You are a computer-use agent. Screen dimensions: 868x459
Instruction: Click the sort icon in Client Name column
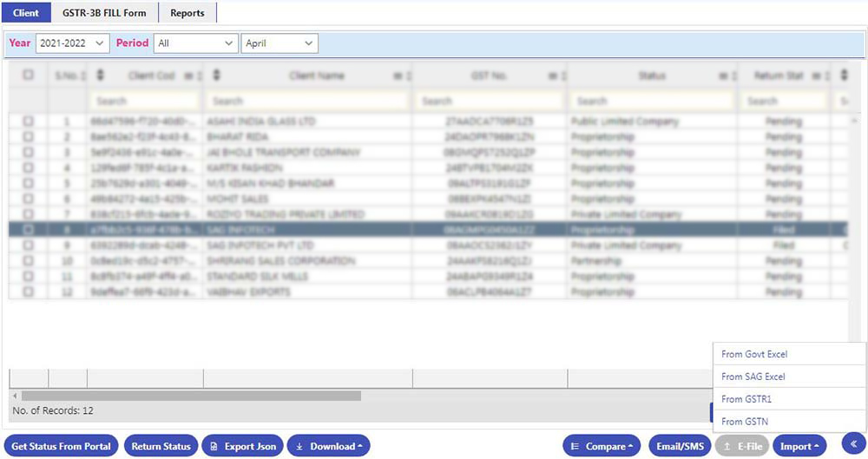[x=216, y=75]
